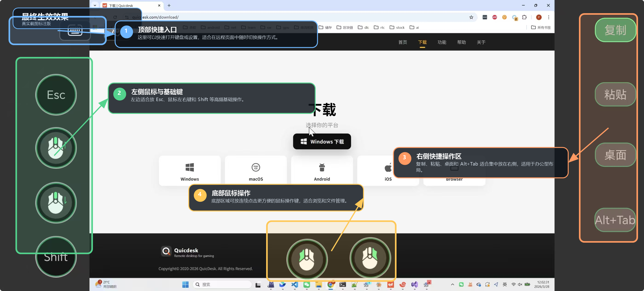Click the Windows 下载 download button
644x291 pixels.
[x=322, y=141]
